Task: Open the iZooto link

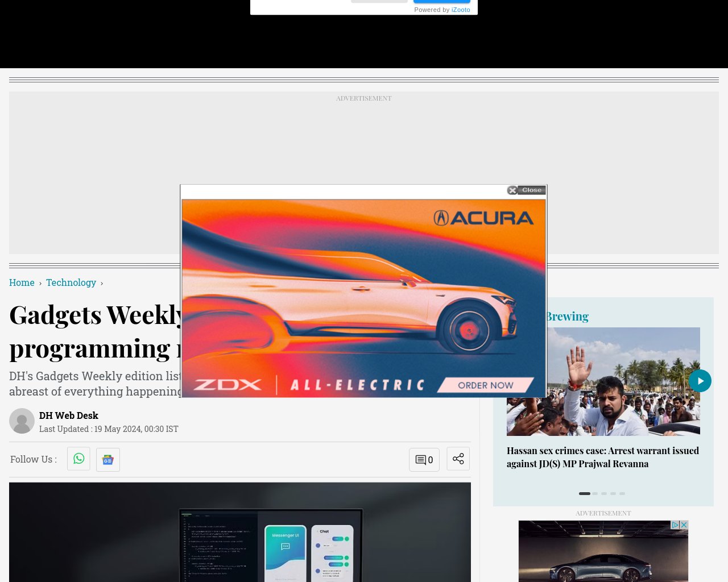Action: click(461, 10)
